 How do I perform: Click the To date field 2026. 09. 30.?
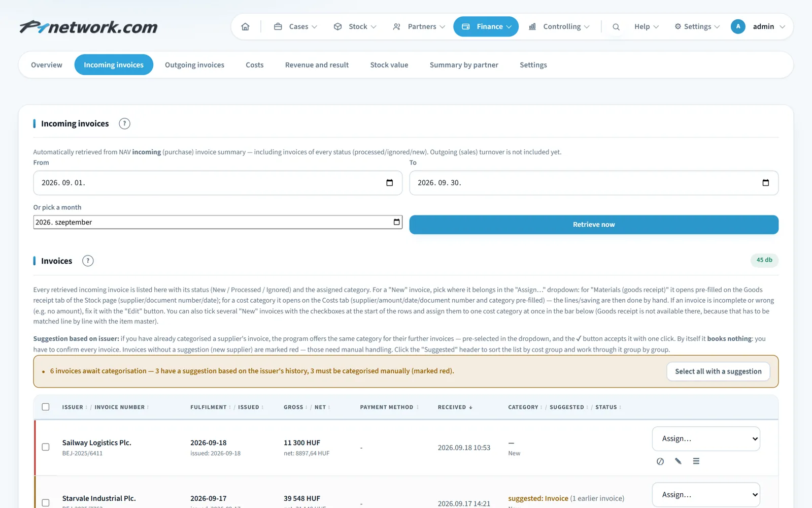594,183
